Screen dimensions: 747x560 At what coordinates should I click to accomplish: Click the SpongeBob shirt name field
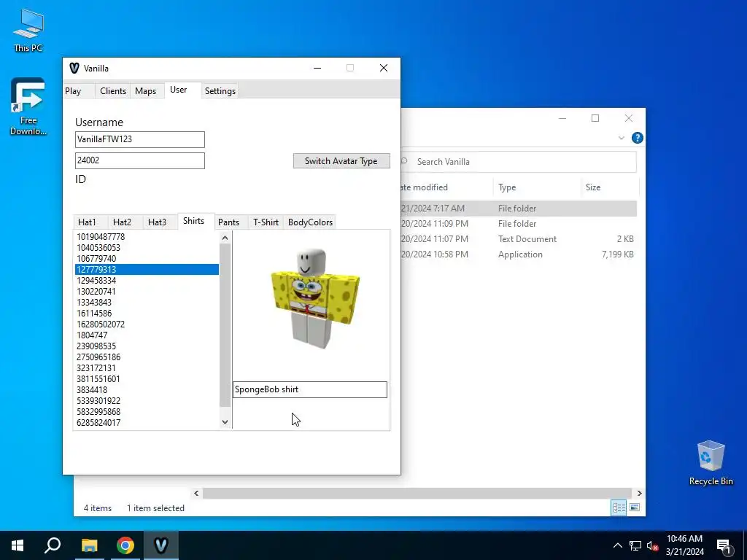[309, 389]
